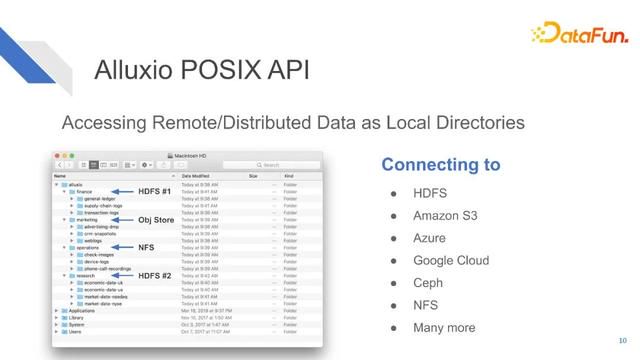
Task: Collapse the marketing folder
Action: (64, 220)
